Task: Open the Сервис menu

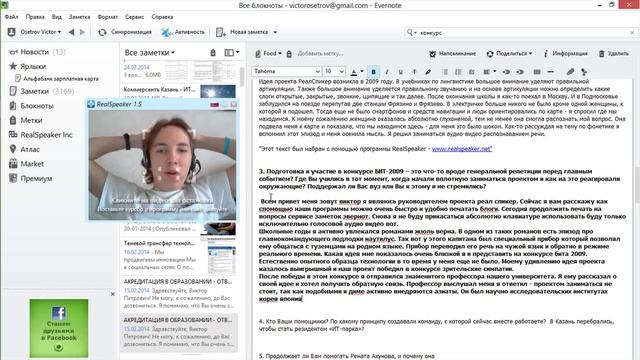Action: [134, 17]
